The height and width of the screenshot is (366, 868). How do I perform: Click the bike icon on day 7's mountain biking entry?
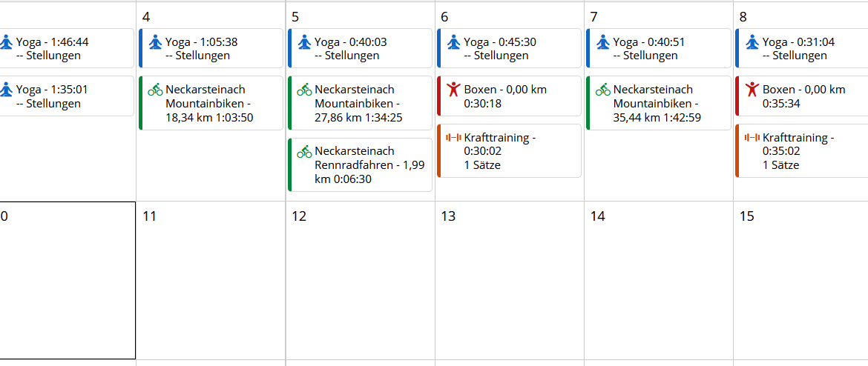[602, 90]
